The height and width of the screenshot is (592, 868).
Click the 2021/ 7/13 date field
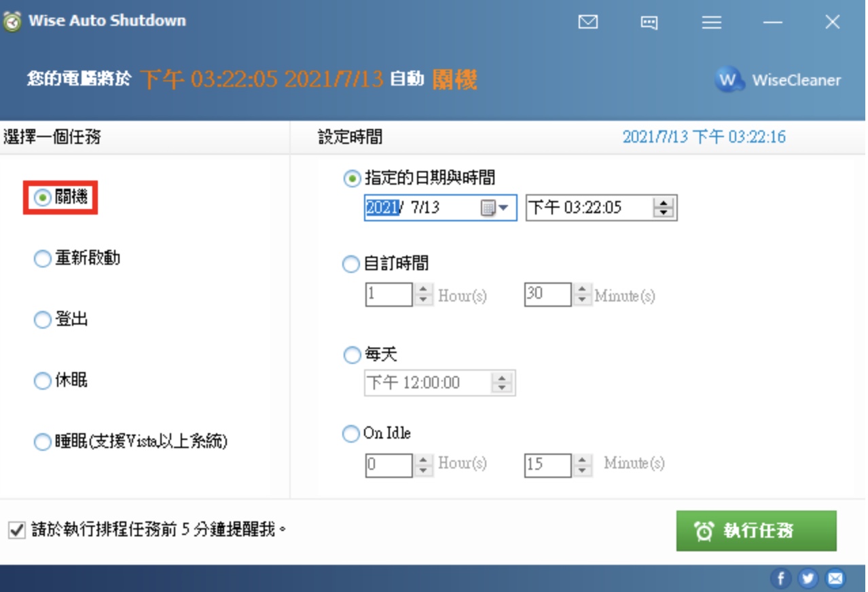pos(440,208)
